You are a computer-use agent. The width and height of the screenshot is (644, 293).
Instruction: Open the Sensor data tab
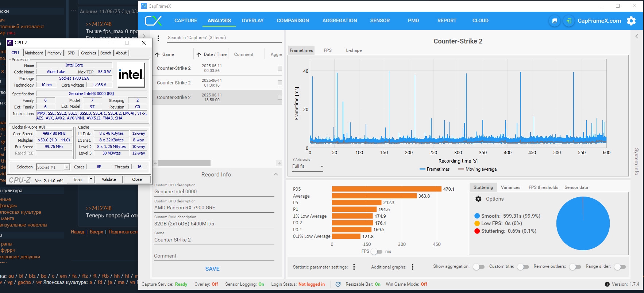click(x=576, y=187)
